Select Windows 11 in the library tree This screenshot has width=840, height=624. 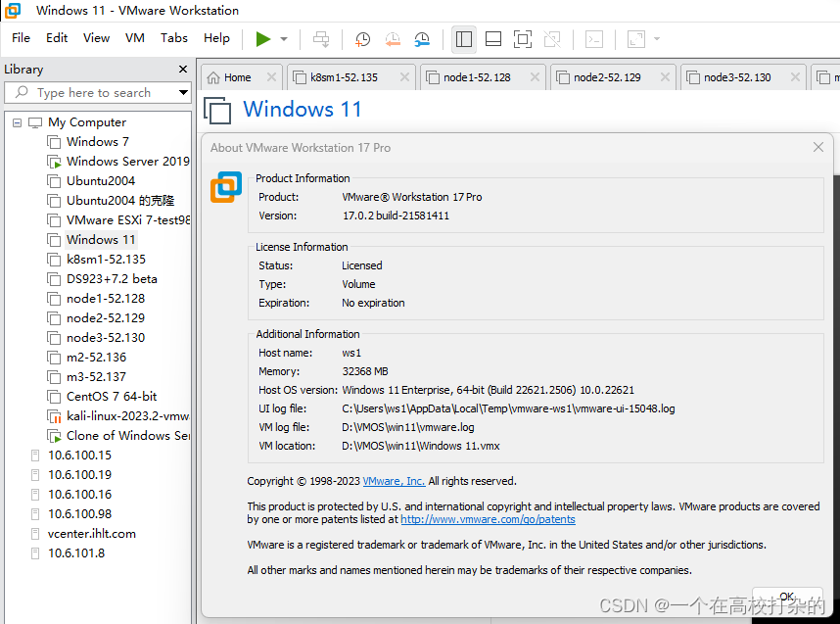(101, 240)
